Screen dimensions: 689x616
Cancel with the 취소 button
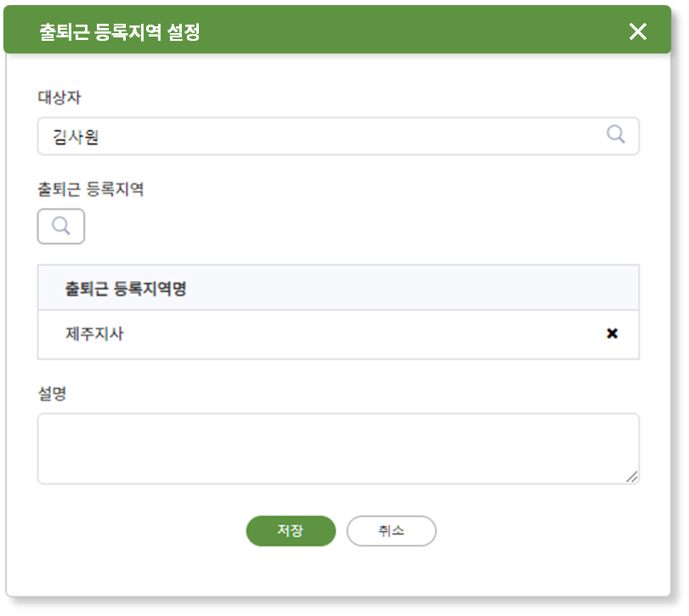pos(392,531)
